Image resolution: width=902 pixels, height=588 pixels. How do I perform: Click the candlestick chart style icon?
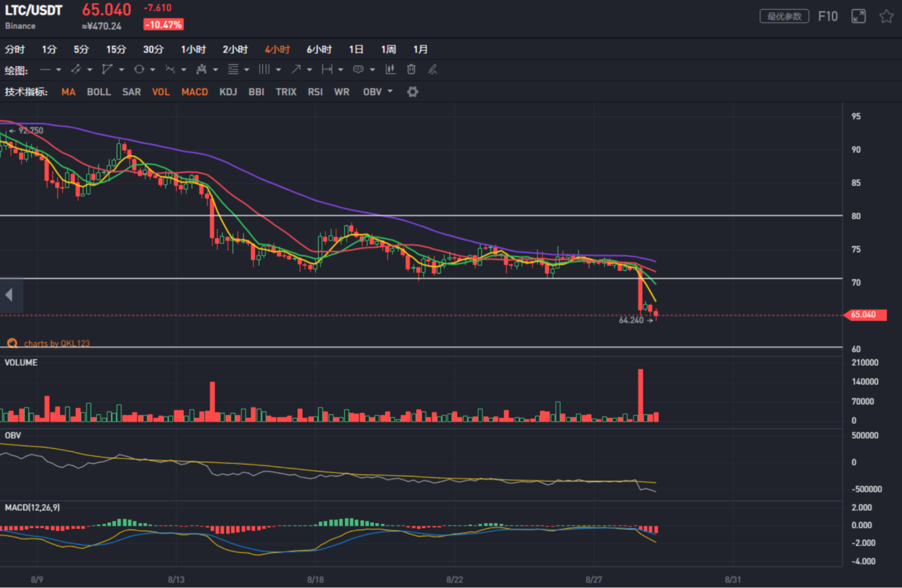click(390, 70)
